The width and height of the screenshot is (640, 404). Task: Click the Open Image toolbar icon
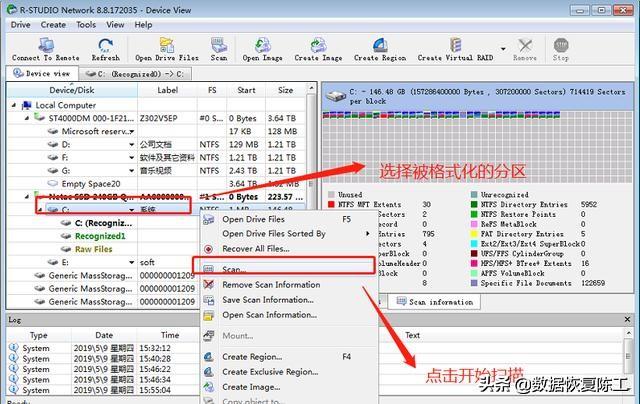263,49
